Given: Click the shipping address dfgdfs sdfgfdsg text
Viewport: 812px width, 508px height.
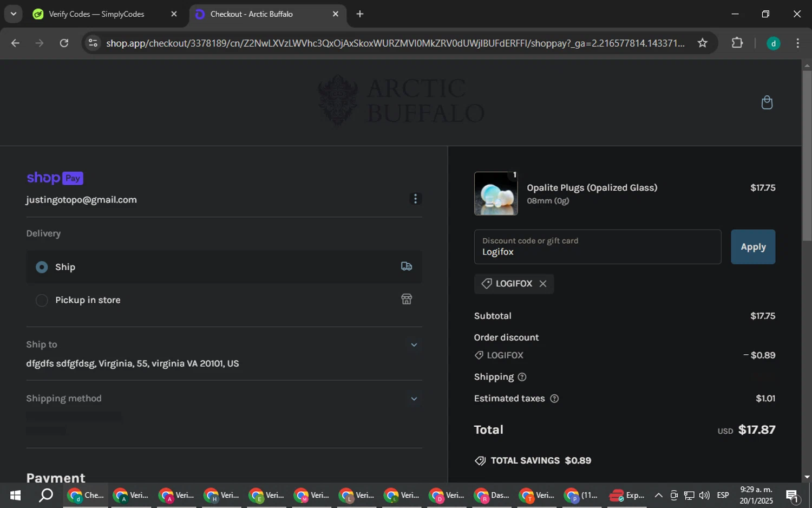Looking at the screenshot, I should (132, 363).
